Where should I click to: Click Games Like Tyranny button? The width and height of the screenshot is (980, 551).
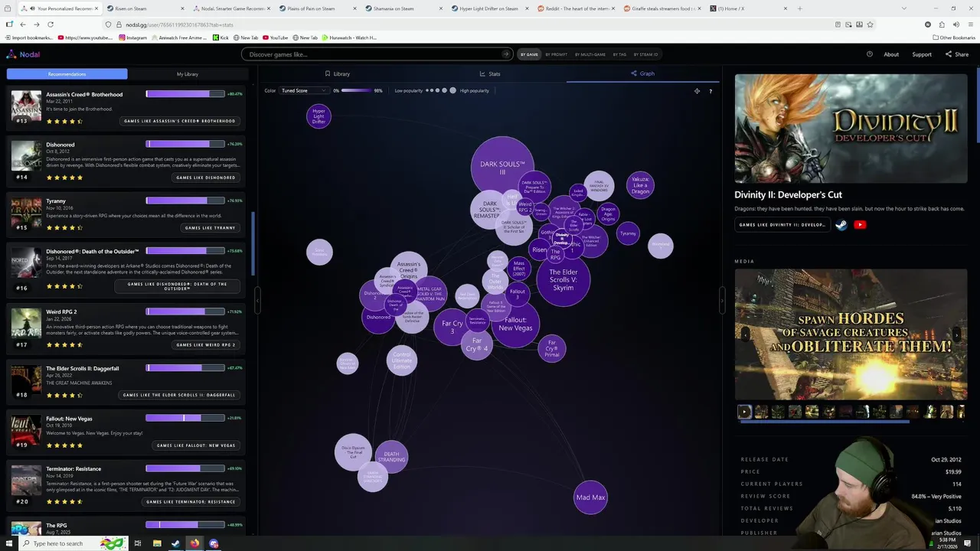(x=210, y=228)
